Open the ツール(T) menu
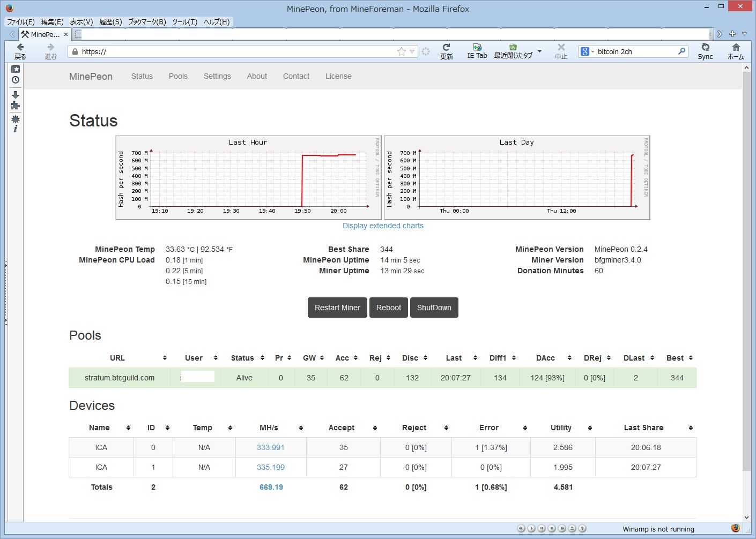This screenshot has width=756, height=539. point(185,22)
